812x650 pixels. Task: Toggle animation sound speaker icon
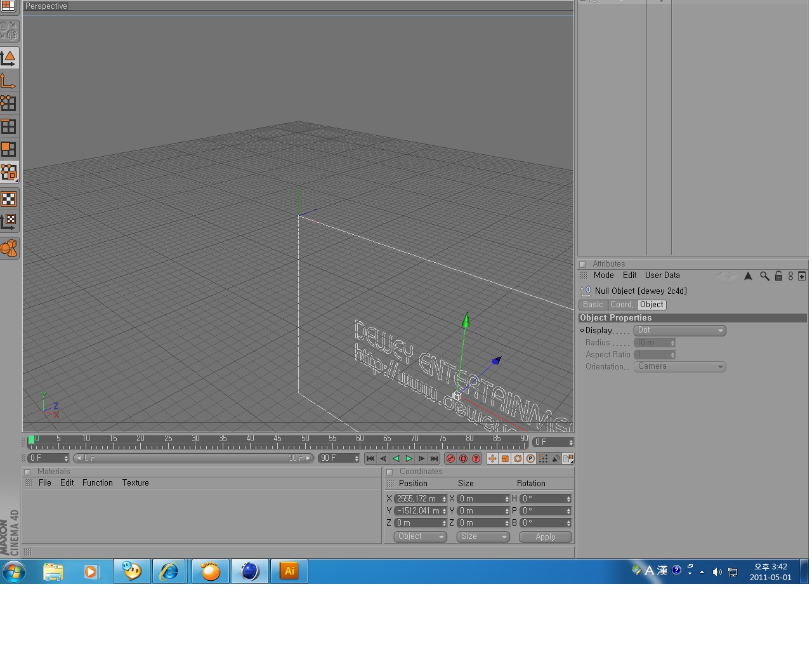[x=556, y=458]
